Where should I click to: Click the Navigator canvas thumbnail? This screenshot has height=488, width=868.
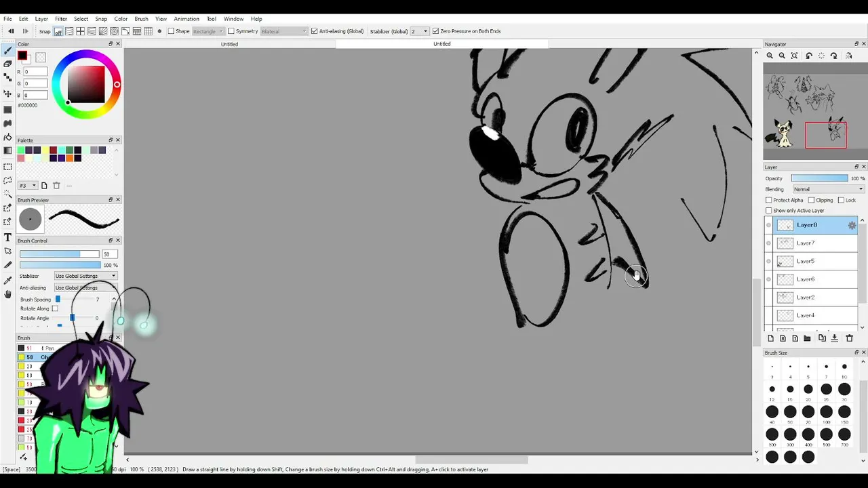[814, 112]
